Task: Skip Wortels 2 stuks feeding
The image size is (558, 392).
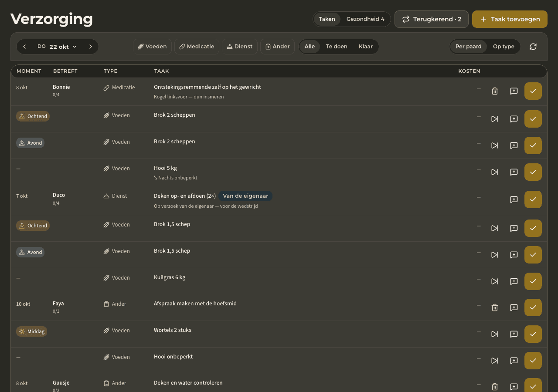Action: tap(495, 334)
